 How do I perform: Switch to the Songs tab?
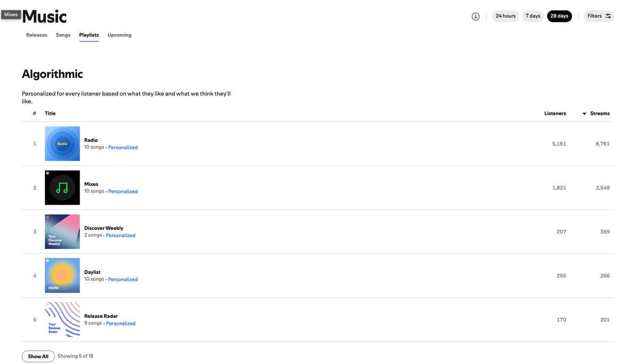tap(63, 35)
